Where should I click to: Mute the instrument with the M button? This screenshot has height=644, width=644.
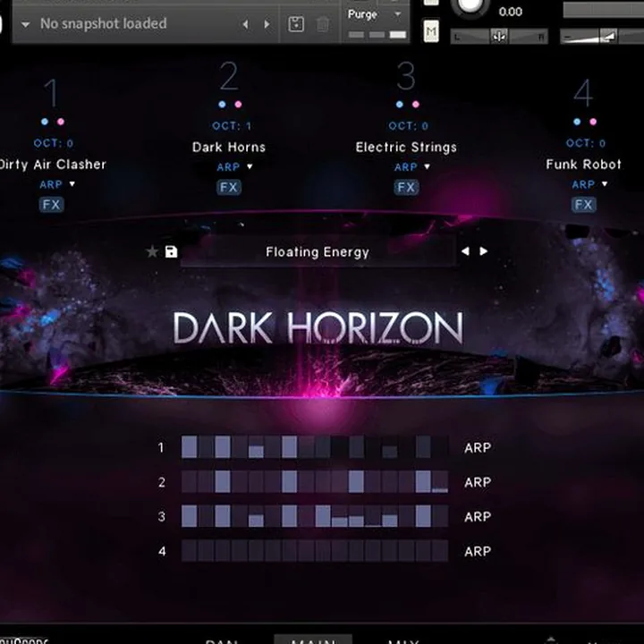pos(431,31)
